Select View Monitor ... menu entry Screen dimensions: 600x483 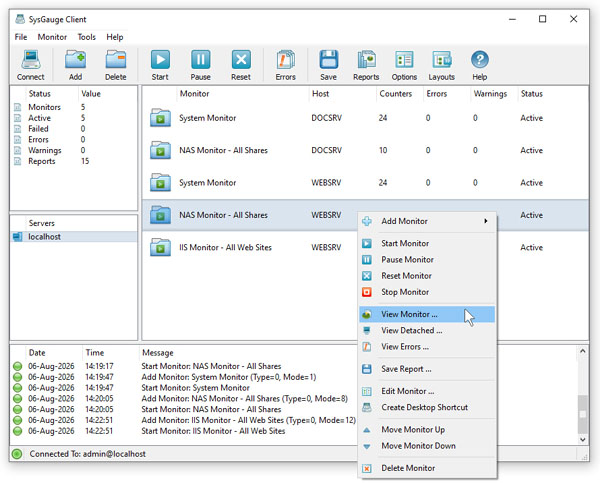pyautogui.click(x=427, y=315)
